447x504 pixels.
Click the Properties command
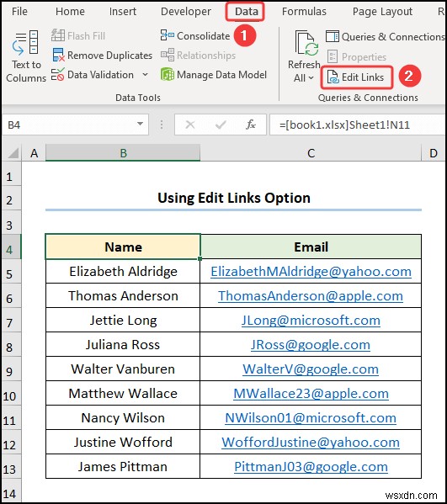(357, 57)
